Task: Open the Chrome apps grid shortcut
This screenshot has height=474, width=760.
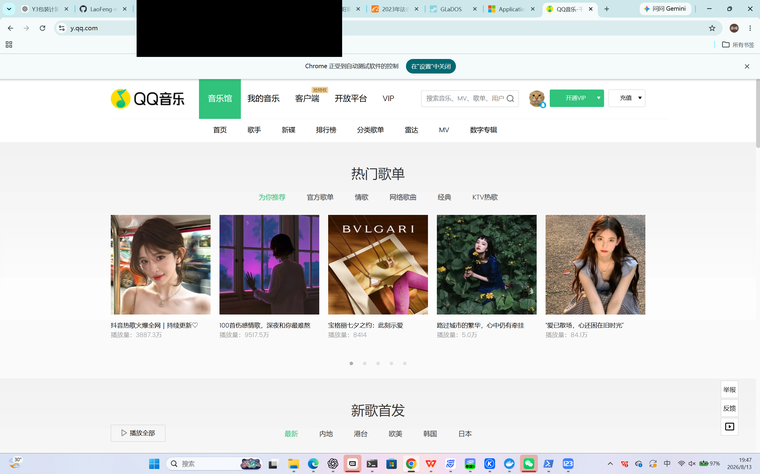Action: 9,45
